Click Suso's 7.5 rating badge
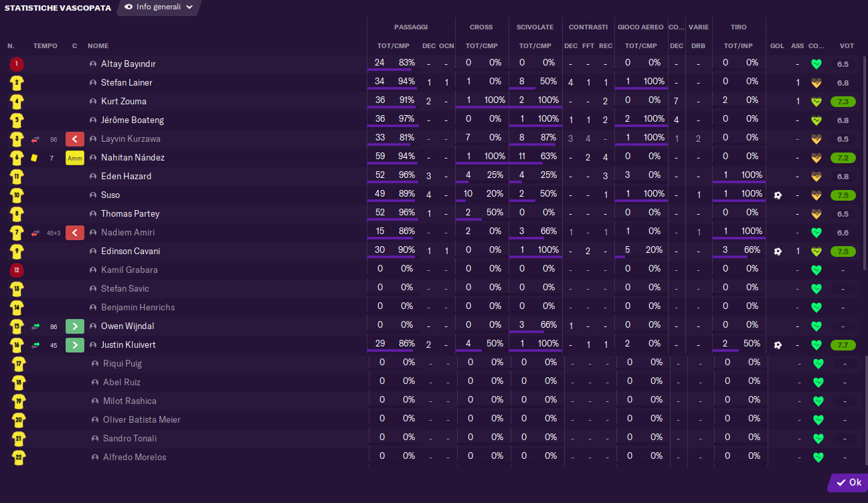The width and height of the screenshot is (868, 503). 843,195
